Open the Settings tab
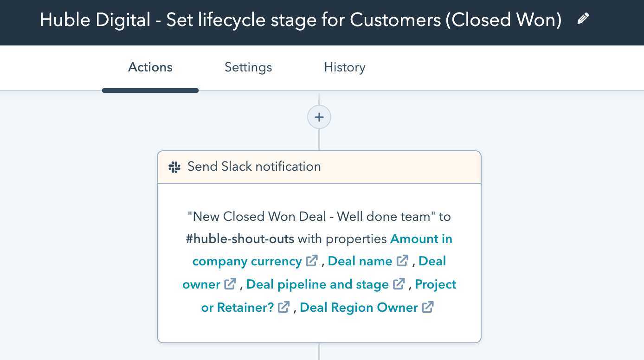 point(248,68)
